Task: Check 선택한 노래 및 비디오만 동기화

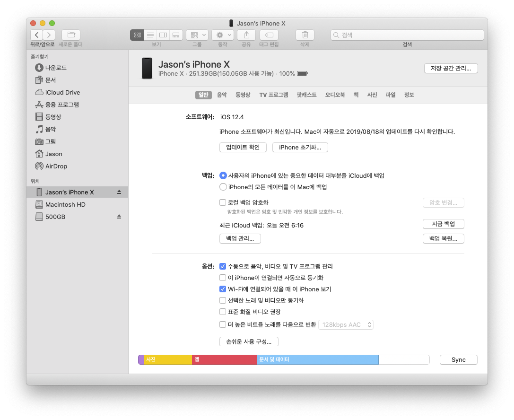Action: click(x=223, y=300)
